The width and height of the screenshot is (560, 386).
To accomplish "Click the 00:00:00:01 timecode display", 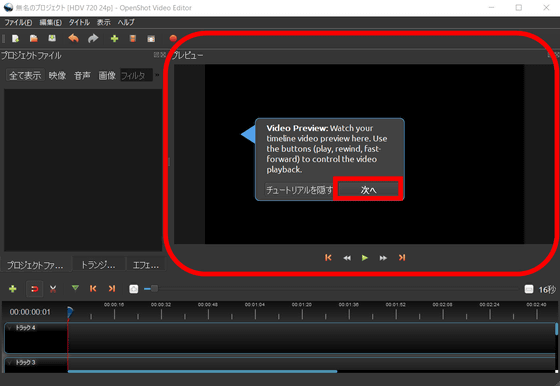I will coord(30,312).
